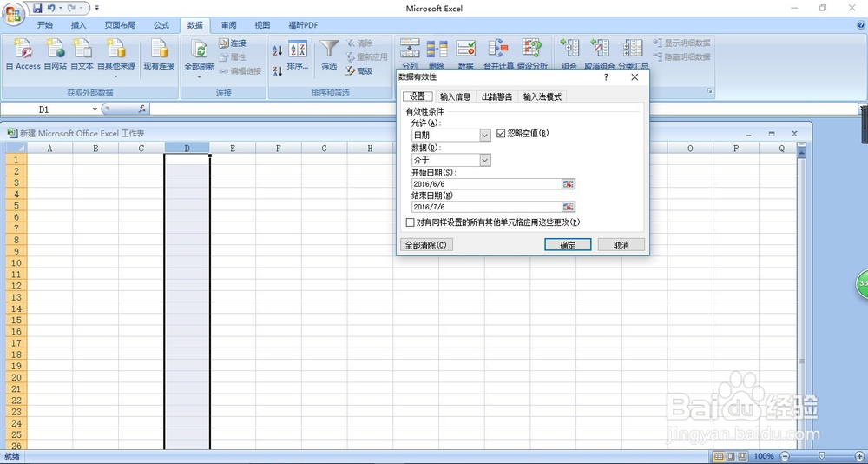
Task: Switch to the 插入 (Insert) tab
Action: [79, 25]
